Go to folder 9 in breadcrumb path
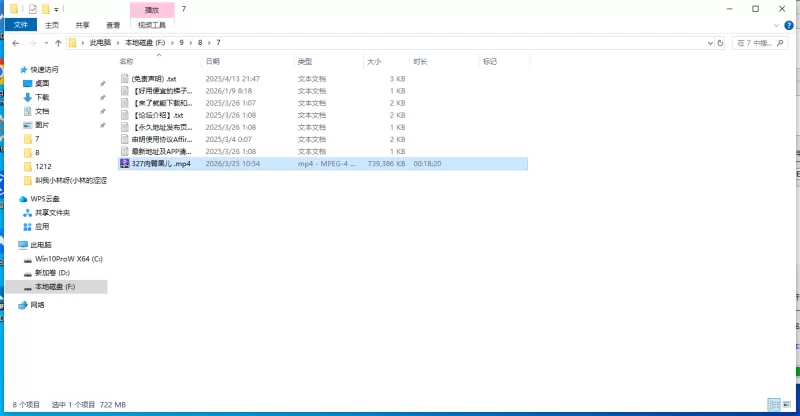The height and width of the screenshot is (416, 800). click(x=181, y=43)
